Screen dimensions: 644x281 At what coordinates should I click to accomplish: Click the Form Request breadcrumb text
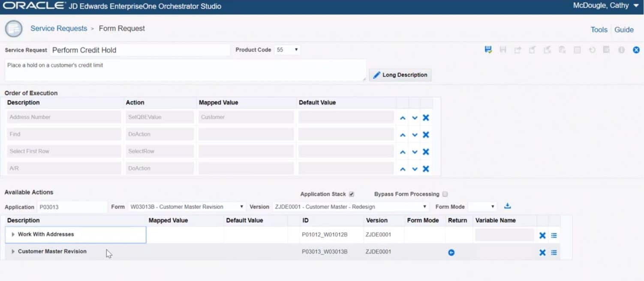122,28
